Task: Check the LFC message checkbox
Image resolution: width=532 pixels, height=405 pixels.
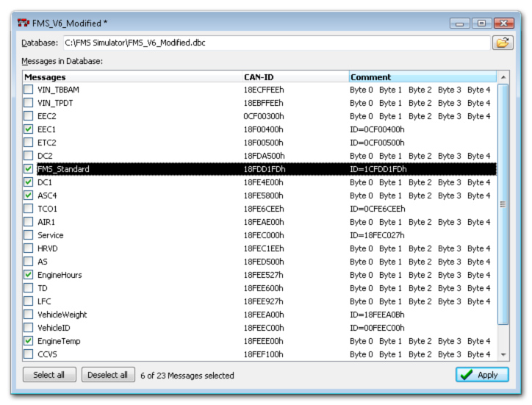Action: [x=29, y=301]
